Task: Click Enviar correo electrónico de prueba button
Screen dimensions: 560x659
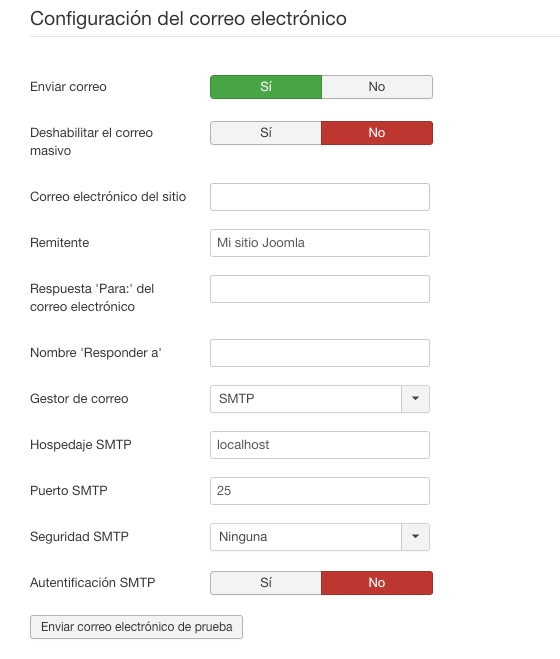Action: click(x=136, y=627)
